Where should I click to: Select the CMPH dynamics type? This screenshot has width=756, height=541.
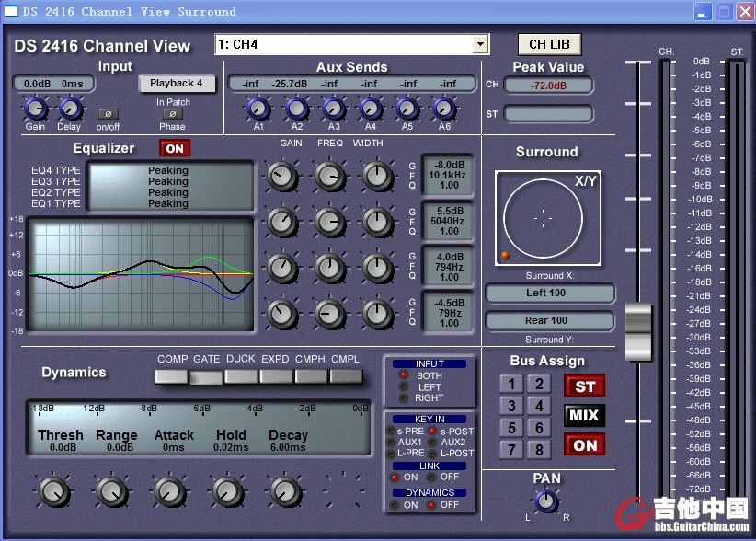point(311,376)
